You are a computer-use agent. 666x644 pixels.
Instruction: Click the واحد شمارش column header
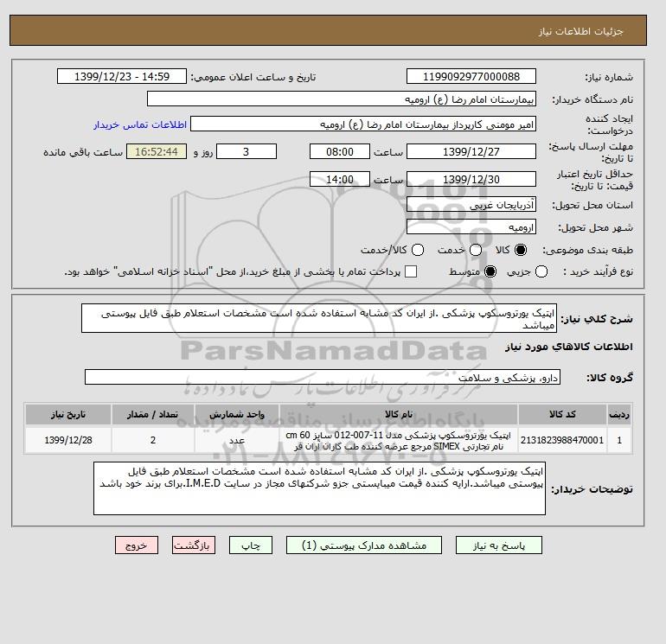pos(237,414)
